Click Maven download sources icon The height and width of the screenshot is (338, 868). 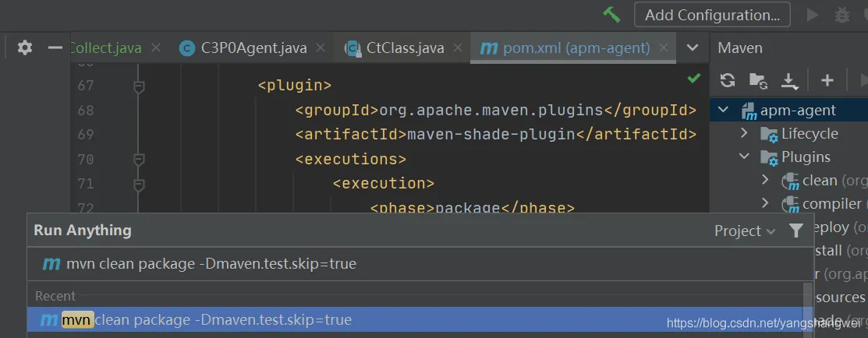point(789,79)
